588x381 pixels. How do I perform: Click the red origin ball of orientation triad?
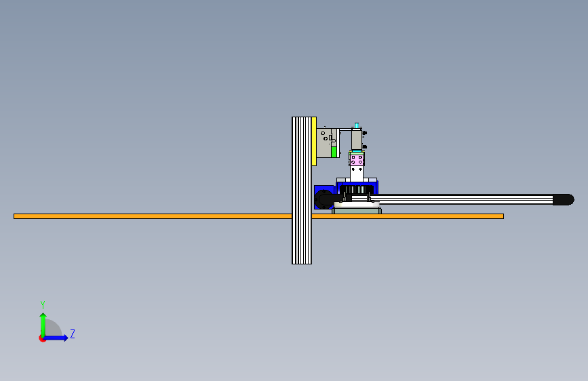click(42, 338)
